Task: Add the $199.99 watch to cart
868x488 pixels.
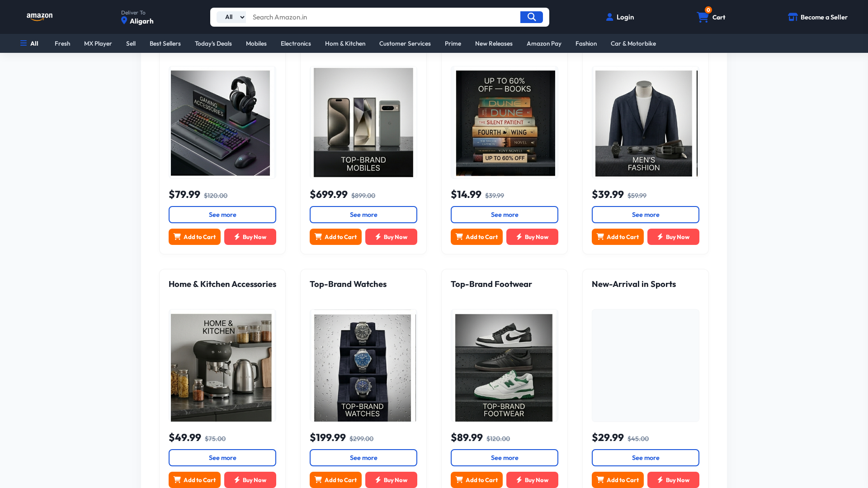Action: 335,480
